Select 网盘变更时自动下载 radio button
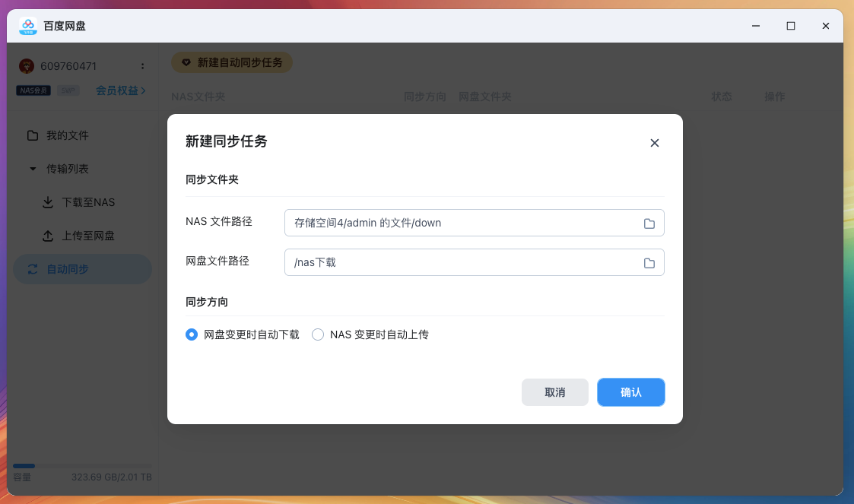854x504 pixels. [x=191, y=334]
